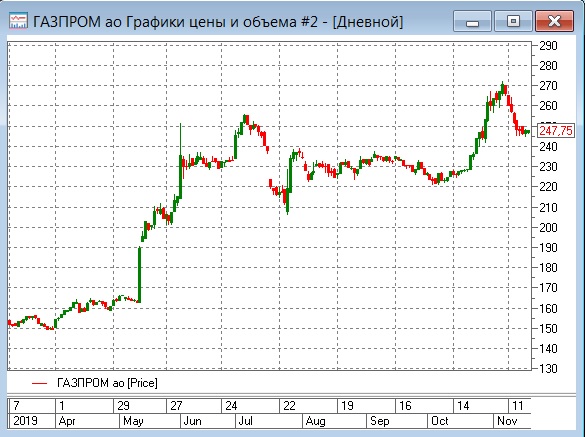Click the 290 price axis label
Image resolution: width=585 pixels, height=437 pixels.
548,46
